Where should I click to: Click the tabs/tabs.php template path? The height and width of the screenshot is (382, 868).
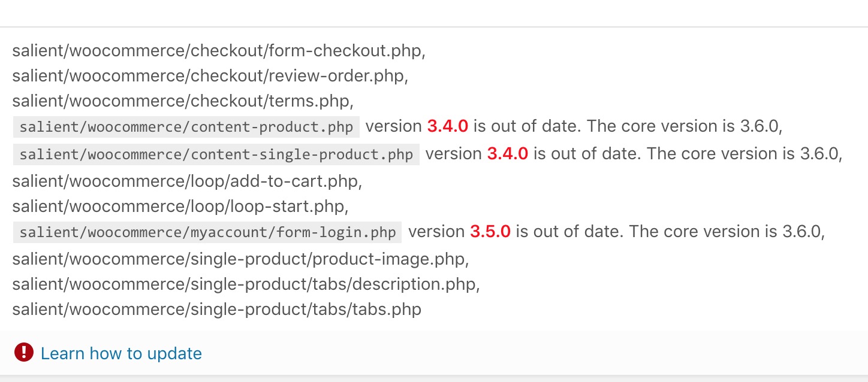[216, 309]
